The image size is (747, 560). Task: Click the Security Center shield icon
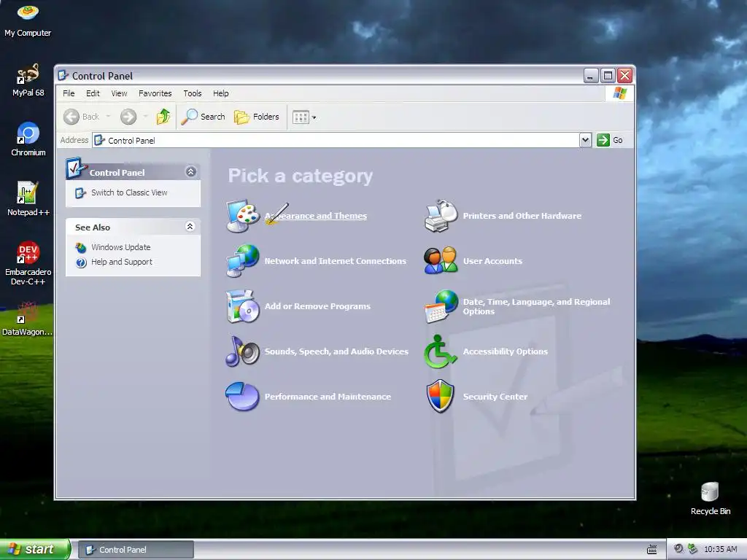point(440,396)
